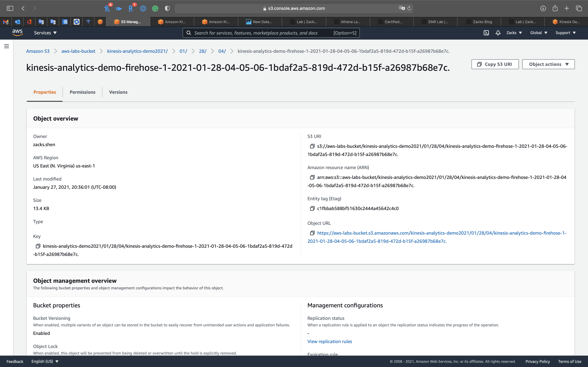Copy the S3 URI value icon

coord(312,146)
